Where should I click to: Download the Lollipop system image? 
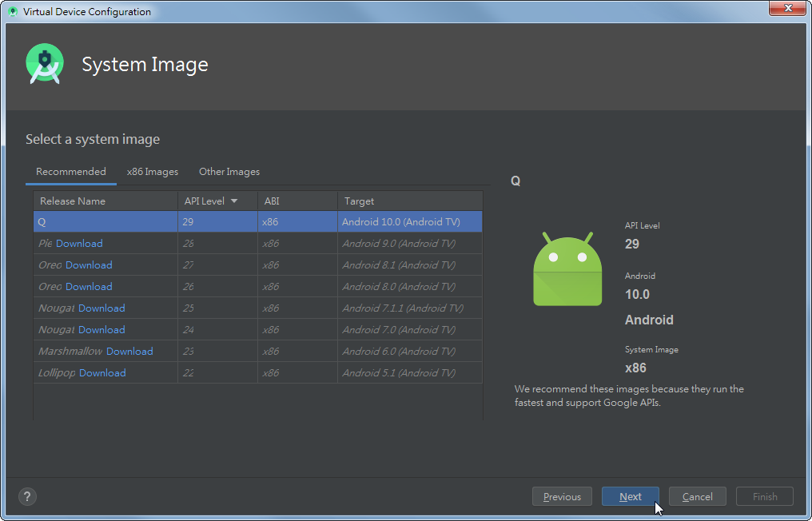102,373
